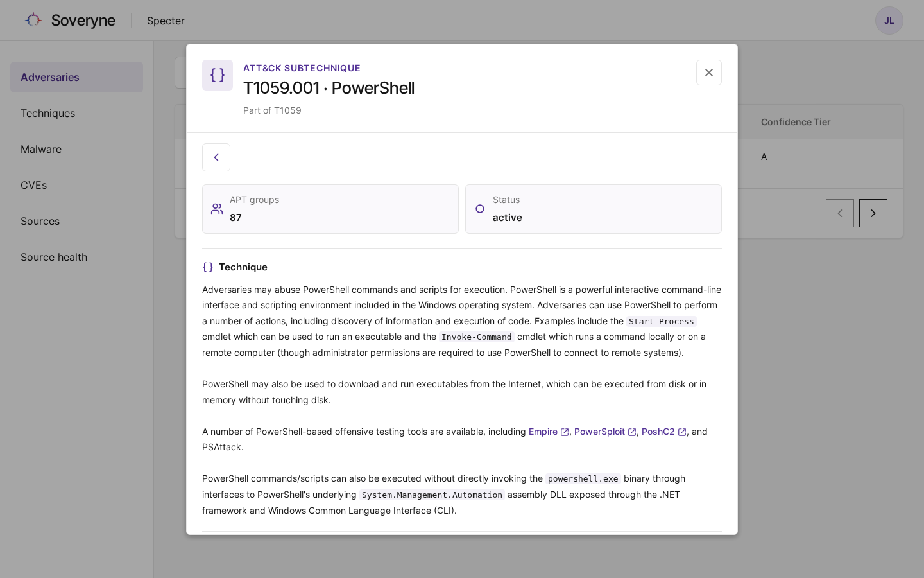Click the Technique section braces icon
This screenshot has width=924, height=578.
[x=208, y=267]
